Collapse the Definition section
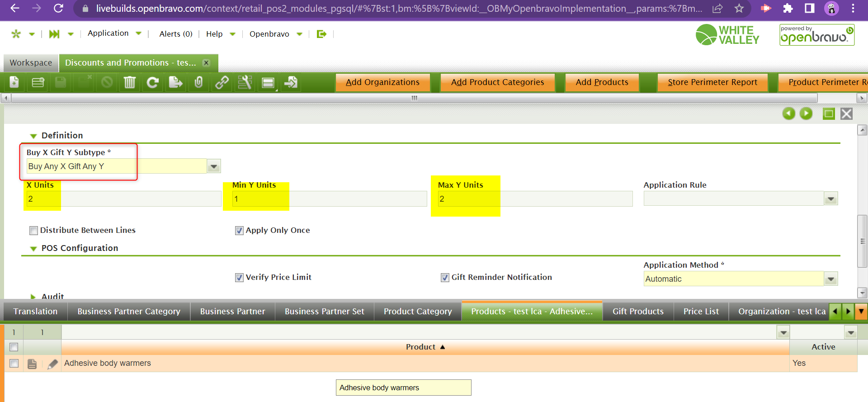868x402 pixels. tap(33, 136)
